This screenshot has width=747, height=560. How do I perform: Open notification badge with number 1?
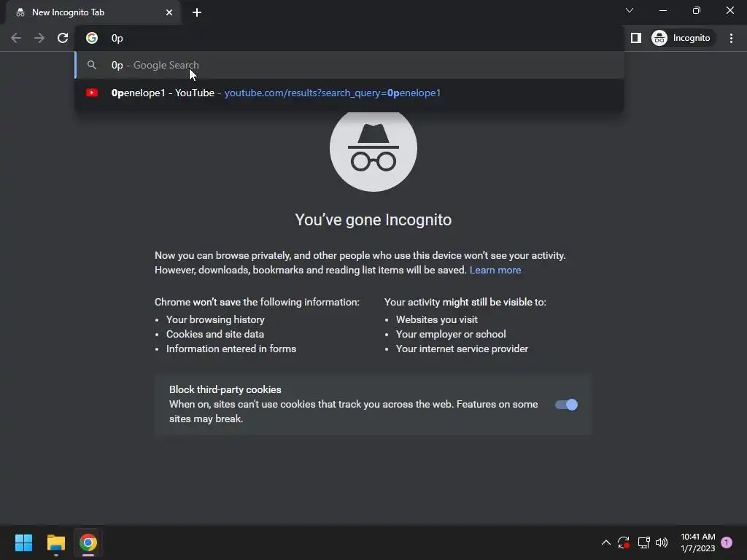coord(727,542)
